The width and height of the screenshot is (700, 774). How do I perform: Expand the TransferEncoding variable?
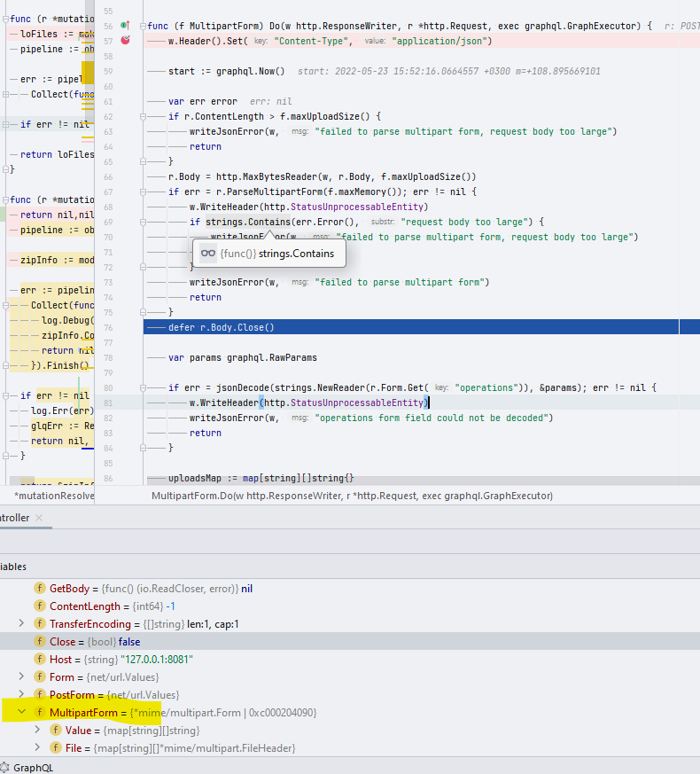click(21, 623)
